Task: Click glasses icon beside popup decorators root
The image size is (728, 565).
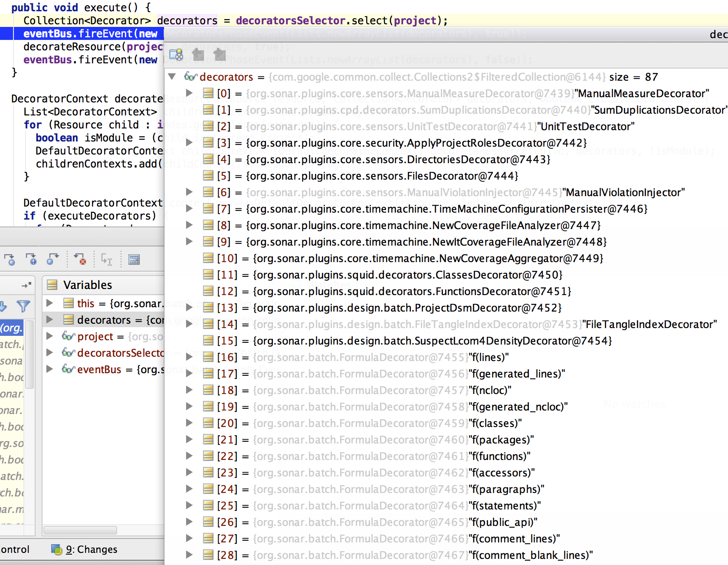Action: point(190,77)
